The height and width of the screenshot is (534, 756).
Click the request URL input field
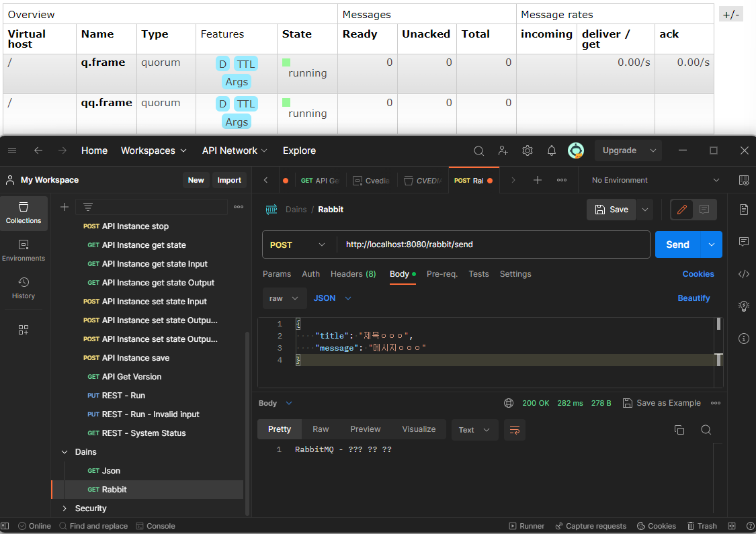[x=493, y=244]
